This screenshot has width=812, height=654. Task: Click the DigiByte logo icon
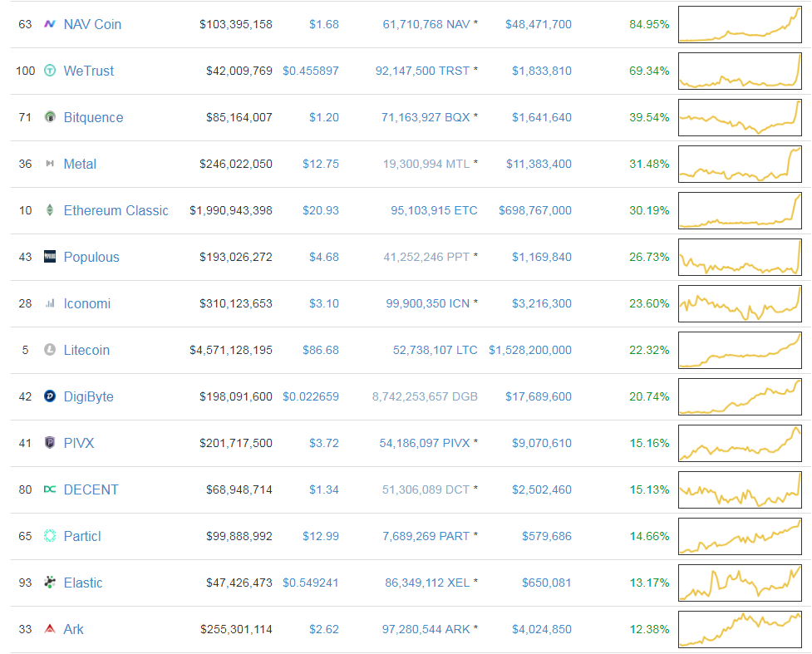tap(50, 396)
